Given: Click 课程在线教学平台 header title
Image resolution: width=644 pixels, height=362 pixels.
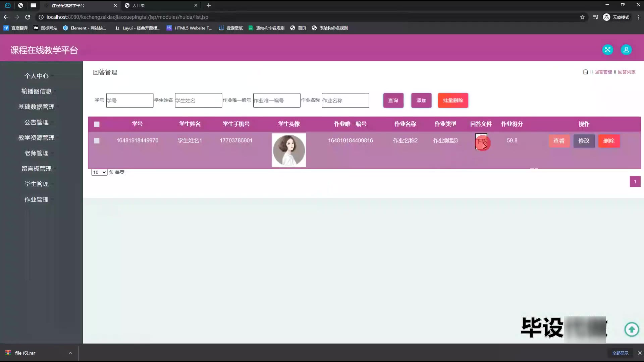Looking at the screenshot, I should pos(44,50).
